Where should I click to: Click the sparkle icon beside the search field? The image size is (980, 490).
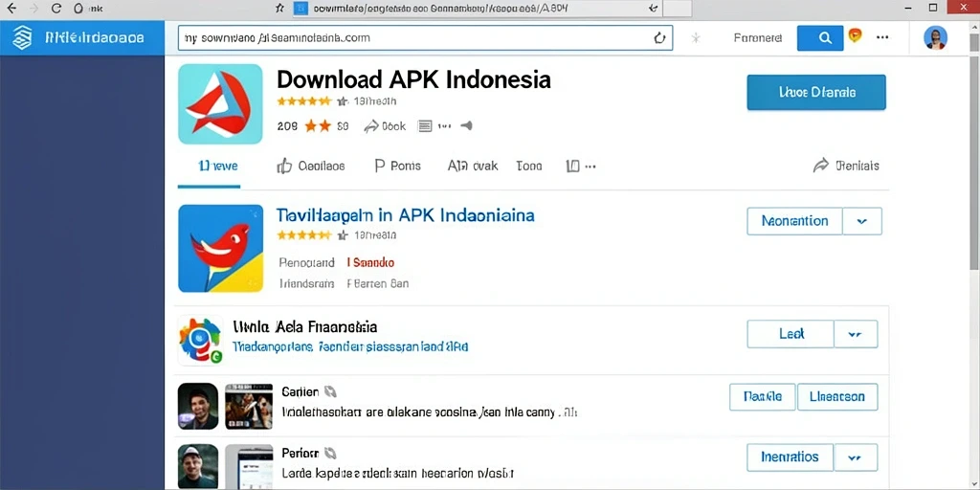click(x=696, y=38)
